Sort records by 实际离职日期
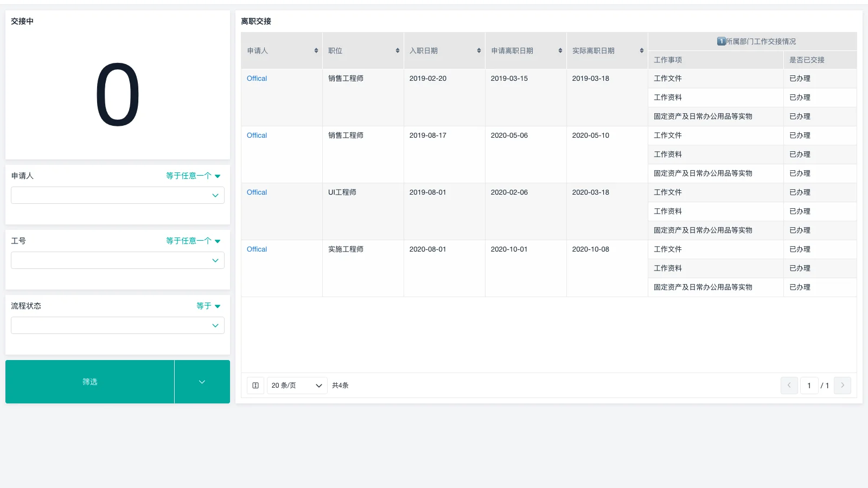 (641, 50)
